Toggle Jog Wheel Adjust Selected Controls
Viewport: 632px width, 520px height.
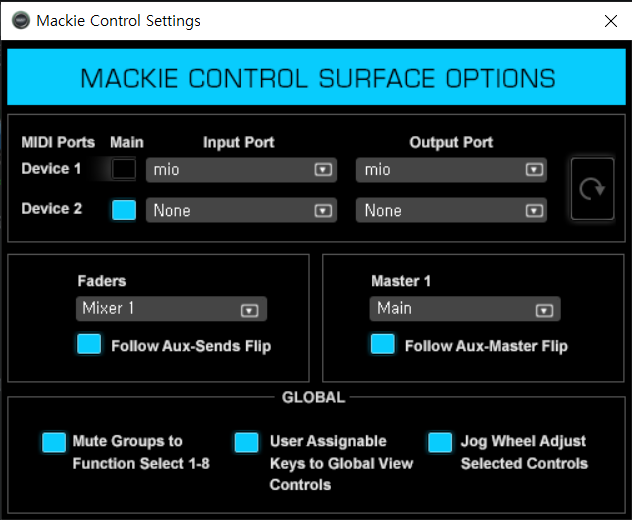[x=440, y=442]
